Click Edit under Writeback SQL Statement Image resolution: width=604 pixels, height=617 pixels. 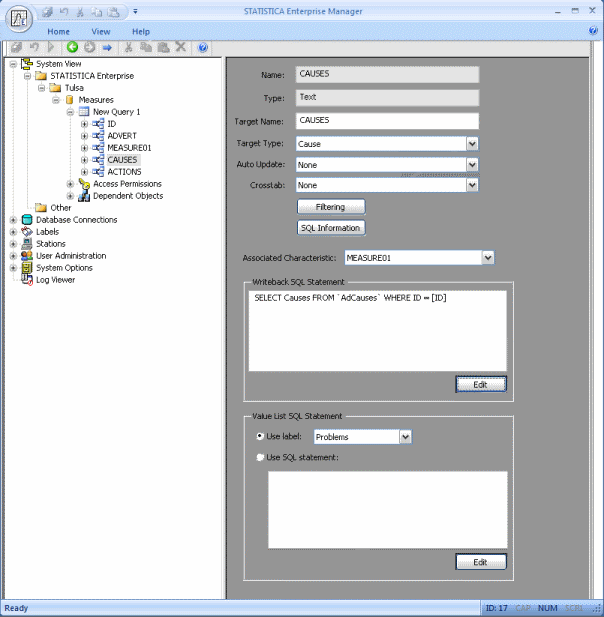tap(481, 384)
